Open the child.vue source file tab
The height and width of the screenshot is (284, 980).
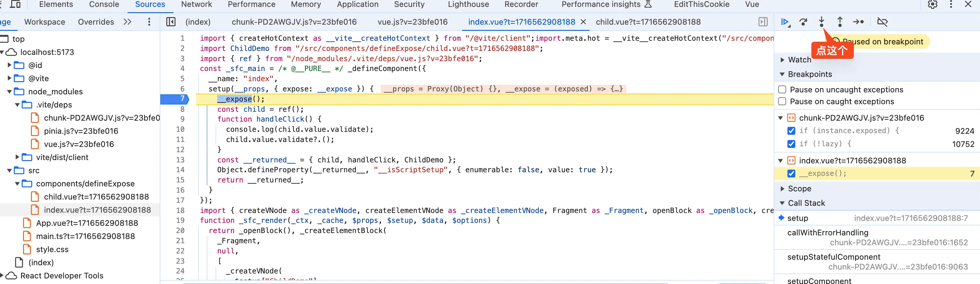pos(648,22)
